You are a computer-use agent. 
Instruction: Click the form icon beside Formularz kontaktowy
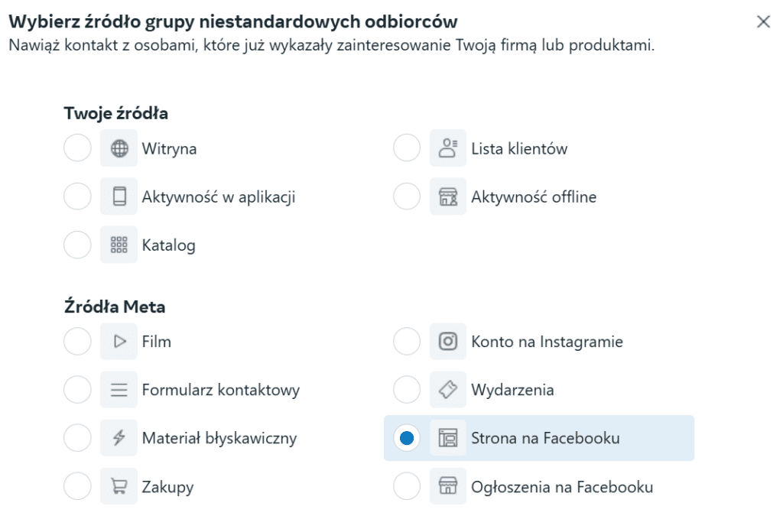[119, 389]
